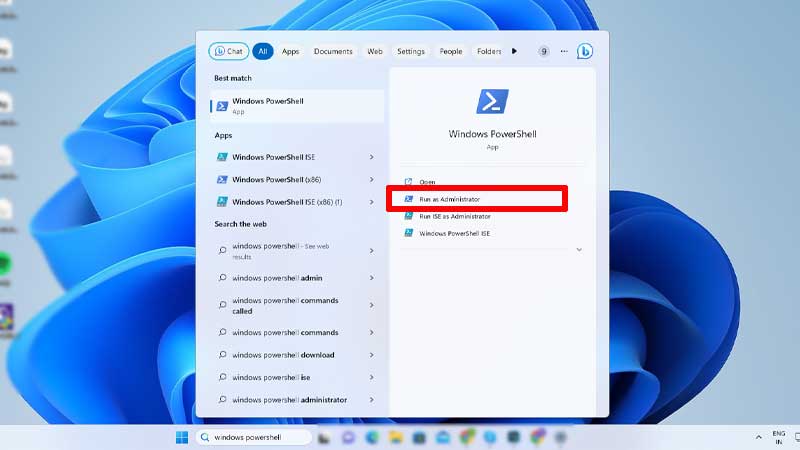
Task: Open the Chat app icon on taskbar
Action: tap(348, 437)
